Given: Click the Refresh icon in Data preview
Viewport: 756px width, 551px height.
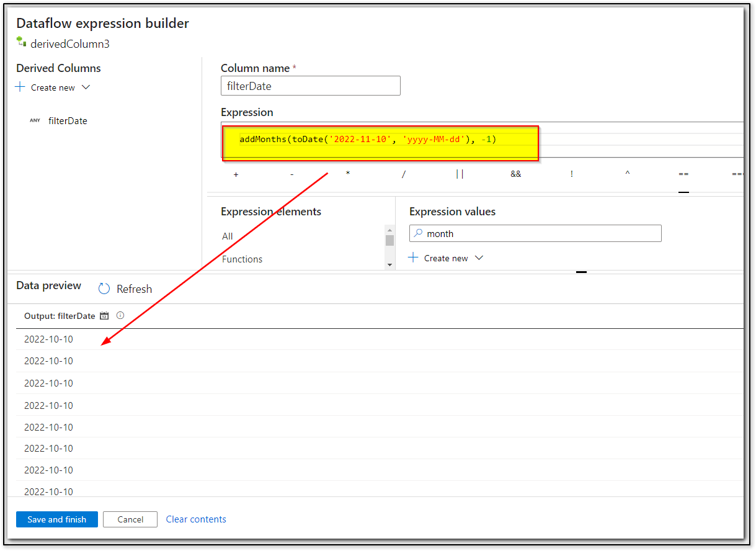Looking at the screenshot, I should 104,288.
